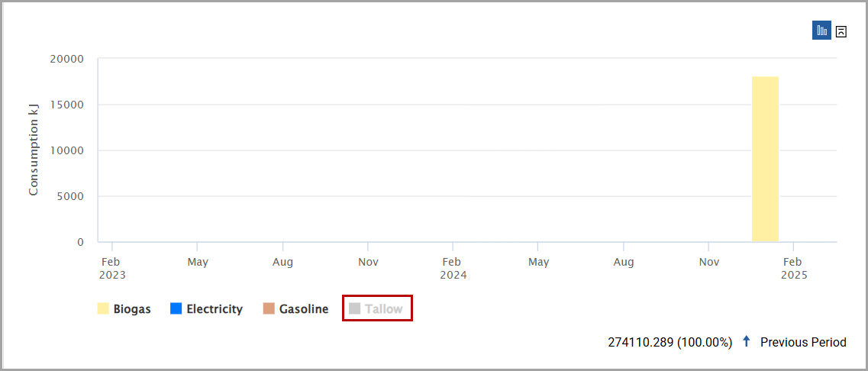The height and width of the screenshot is (371, 868).
Task: Hide the Electricity series via its label
Action: pos(215,309)
